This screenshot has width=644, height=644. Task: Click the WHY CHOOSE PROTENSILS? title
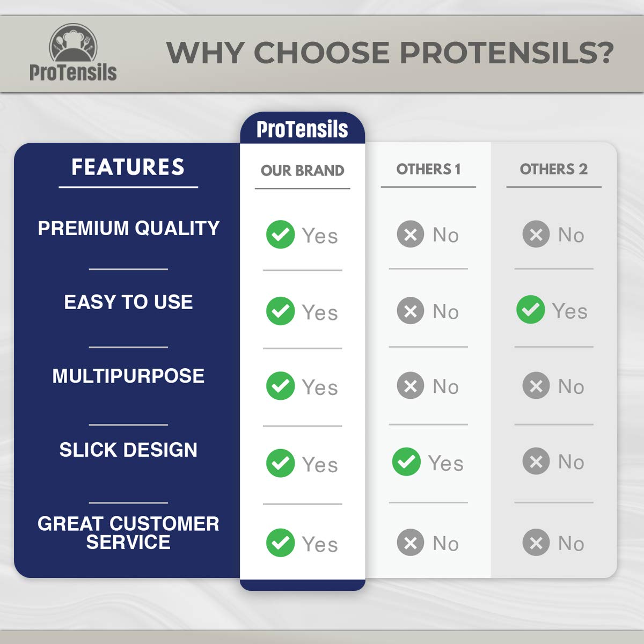pos(390,53)
